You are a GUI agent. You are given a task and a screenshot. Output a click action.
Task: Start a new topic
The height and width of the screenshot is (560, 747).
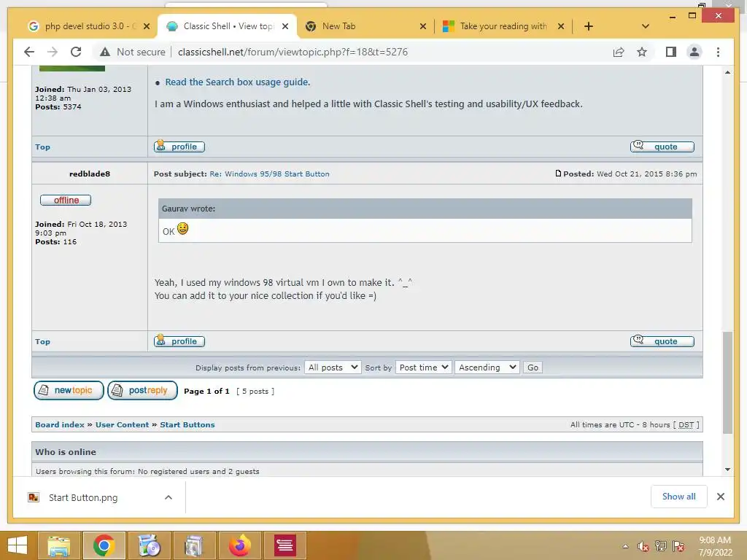(x=69, y=391)
